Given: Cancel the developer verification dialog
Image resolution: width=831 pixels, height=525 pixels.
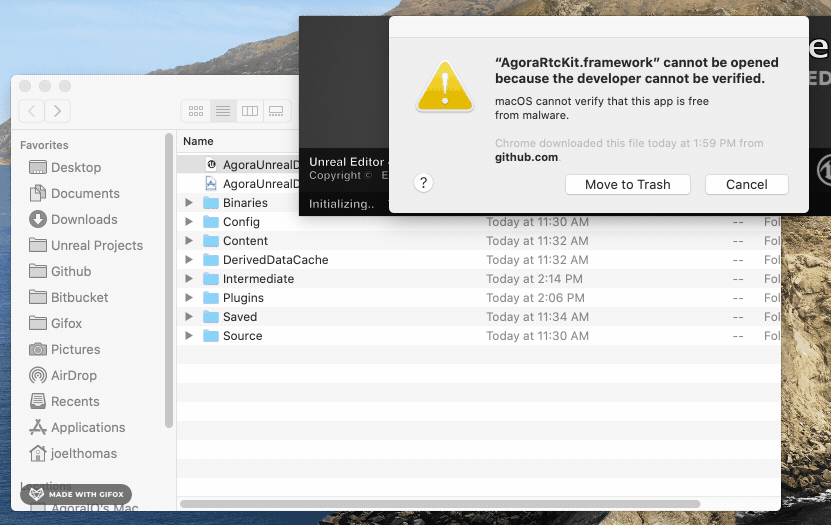Looking at the screenshot, I should click(746, 184).
